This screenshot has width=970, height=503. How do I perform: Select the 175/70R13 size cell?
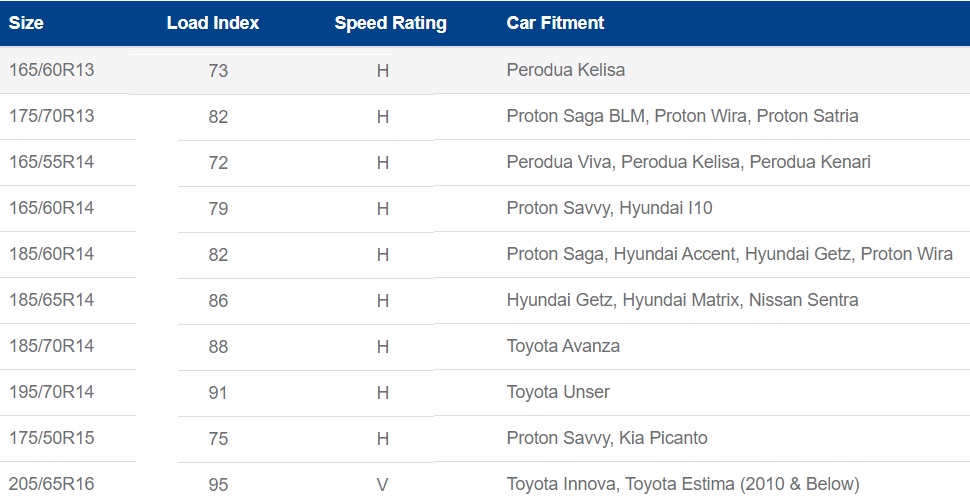(x=52, y=116)
